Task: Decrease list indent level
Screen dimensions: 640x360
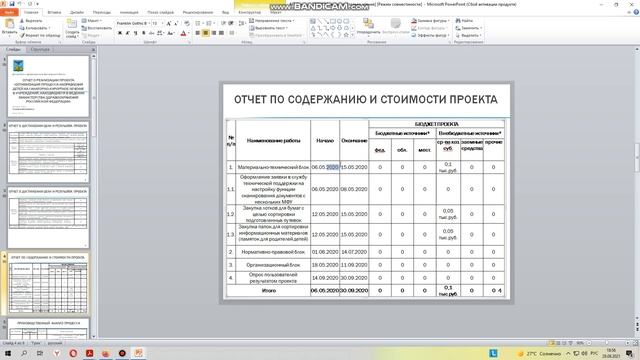Action: [223, 23]
